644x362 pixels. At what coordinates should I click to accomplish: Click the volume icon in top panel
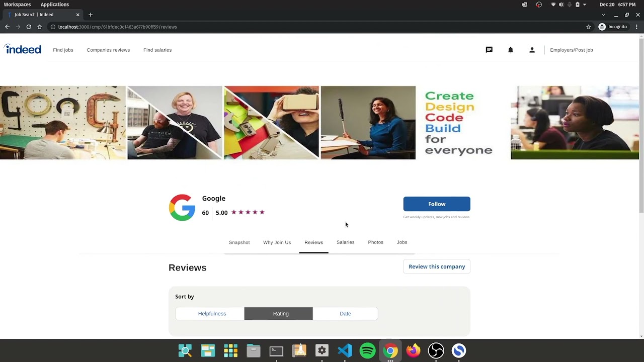pos(561,5)
